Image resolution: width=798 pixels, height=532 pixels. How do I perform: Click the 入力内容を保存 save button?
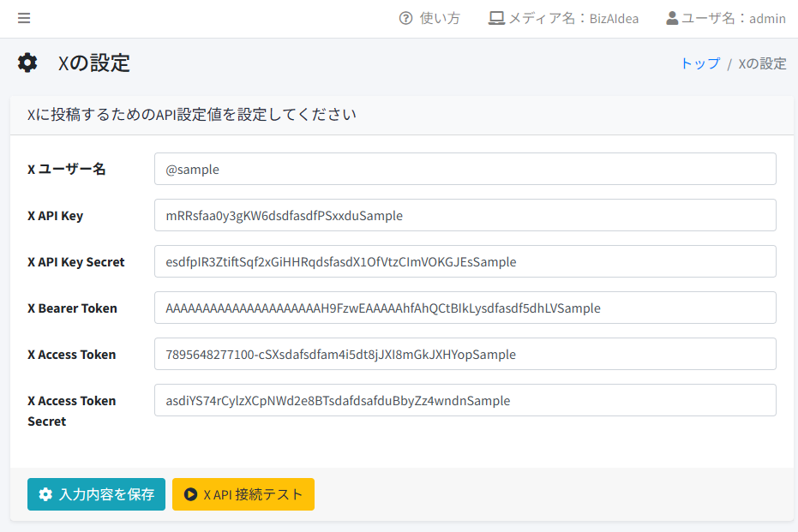coord(96,494)
